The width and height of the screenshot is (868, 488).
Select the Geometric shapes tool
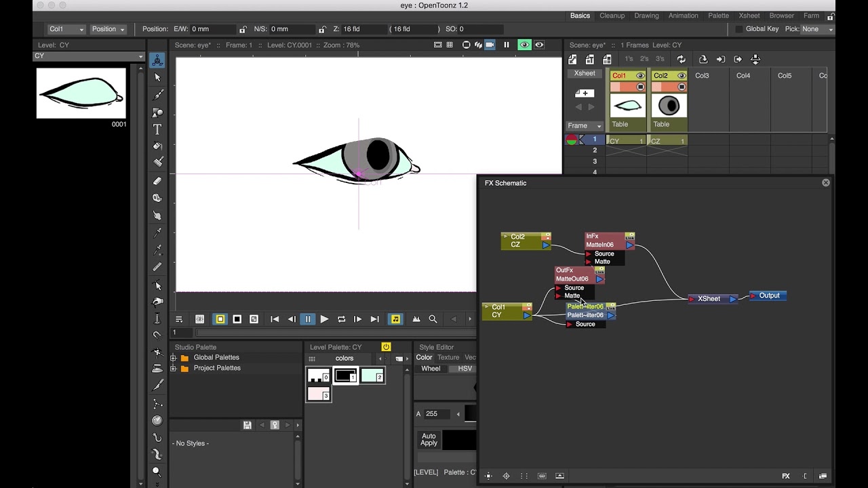tap(157, 113)
